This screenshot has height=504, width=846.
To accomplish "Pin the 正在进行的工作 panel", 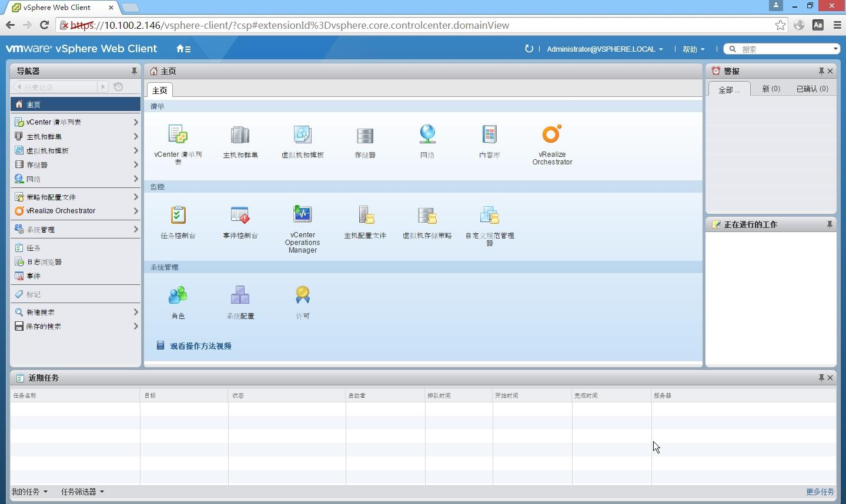I will (830, 224).
